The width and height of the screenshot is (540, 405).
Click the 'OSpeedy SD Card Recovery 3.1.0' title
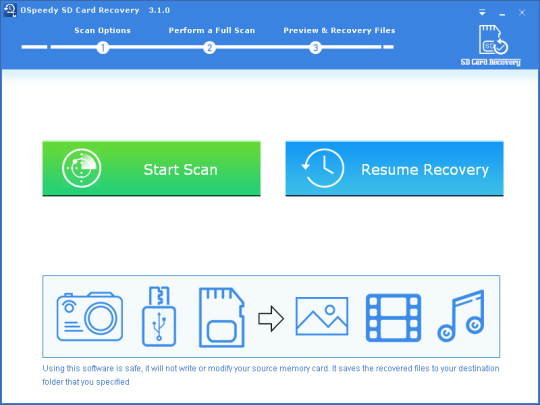pyautogui.click(x=95, y=10)
